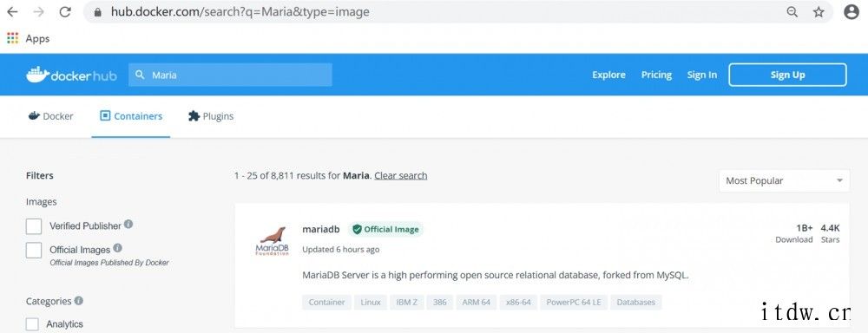Viewport: 868px width, 333px height.
Task: Enable the Verified Publisher checkbox
Action: [34, 225]
